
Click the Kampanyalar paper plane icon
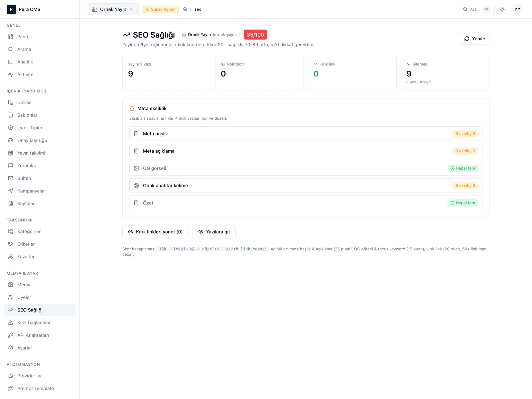[x=11, y=191]
